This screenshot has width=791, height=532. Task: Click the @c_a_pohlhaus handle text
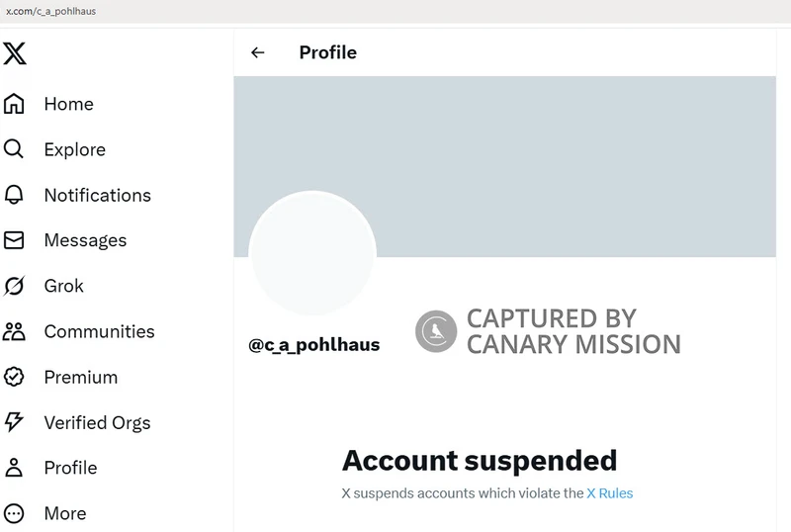click(x=313, y=345)
